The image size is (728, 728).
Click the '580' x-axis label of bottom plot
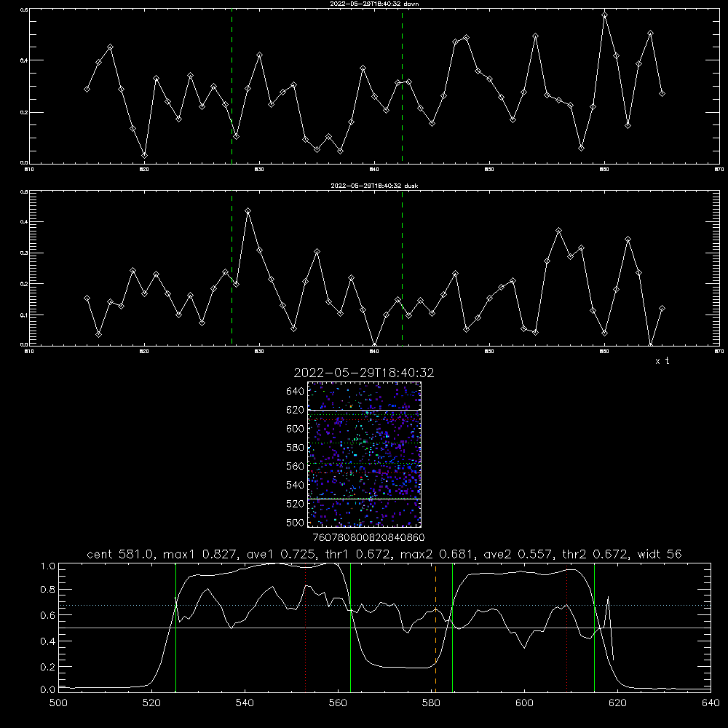click(x=431, y=703)
